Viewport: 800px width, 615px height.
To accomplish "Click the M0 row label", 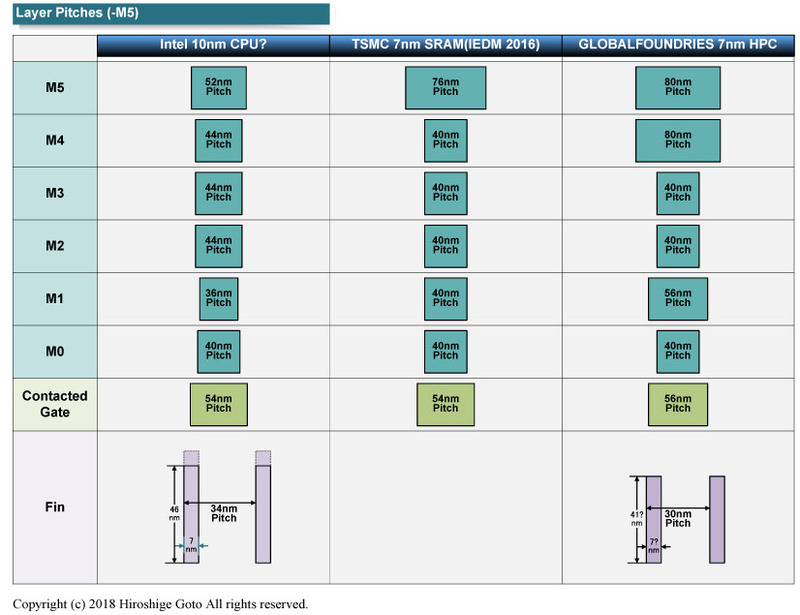I will pyautogui.click(x=55, y=351).
